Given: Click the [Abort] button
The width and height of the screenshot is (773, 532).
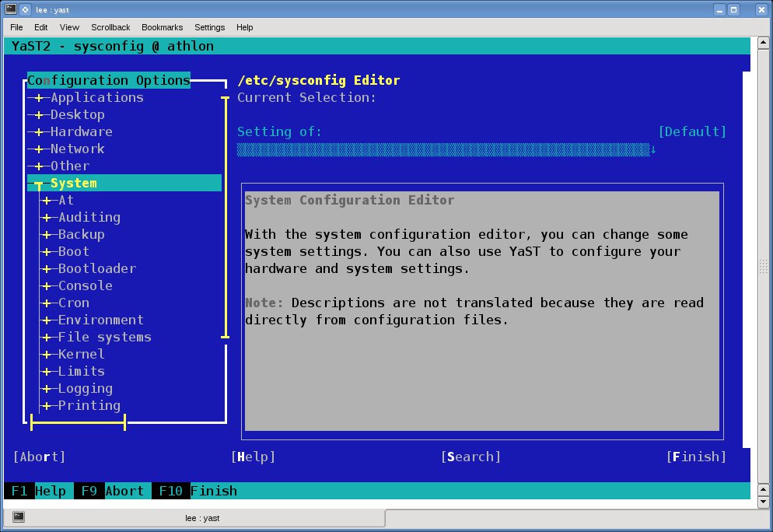Looking at the screenshot, I should click(39, 457).
